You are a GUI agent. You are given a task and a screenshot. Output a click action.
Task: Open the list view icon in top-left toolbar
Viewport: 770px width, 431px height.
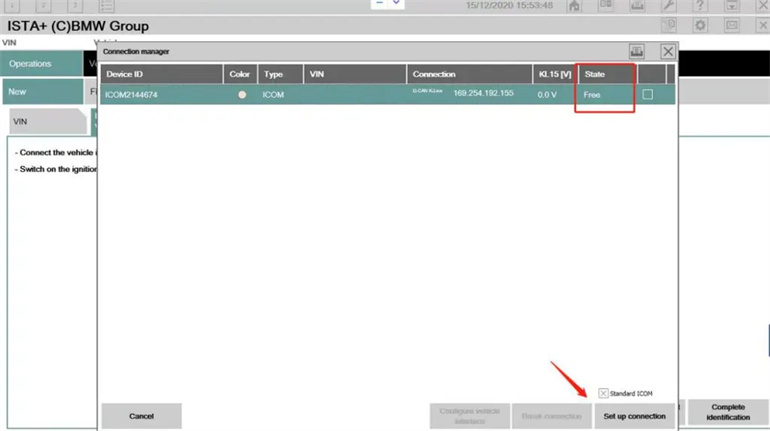pyautogui.click(x=106, y=6)
